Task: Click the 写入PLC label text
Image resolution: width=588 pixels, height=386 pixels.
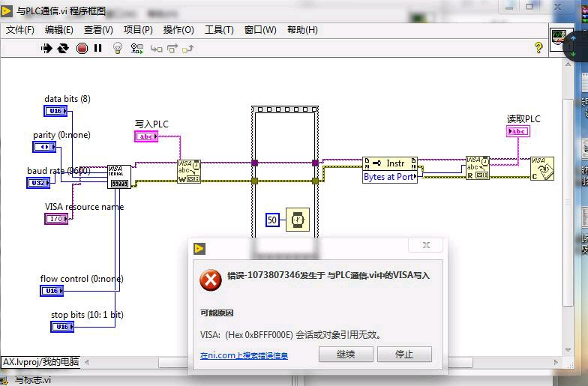Action: pyautogui.click(x=151, y=124)
